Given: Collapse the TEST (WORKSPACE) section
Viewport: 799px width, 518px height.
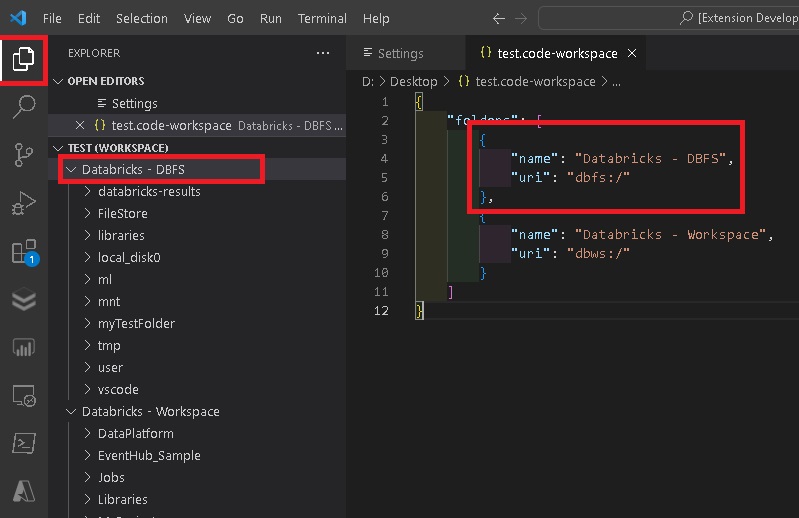Looking at the screenshot, I should (x=58, y=148).
